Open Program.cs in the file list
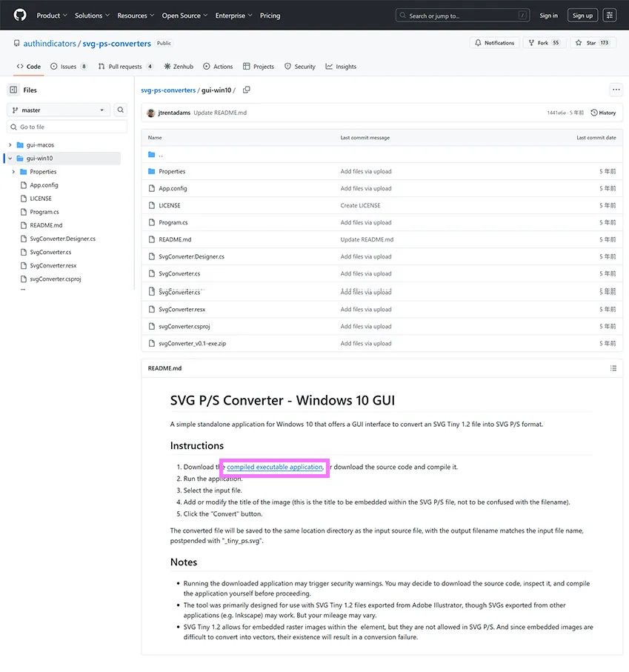 173,222
